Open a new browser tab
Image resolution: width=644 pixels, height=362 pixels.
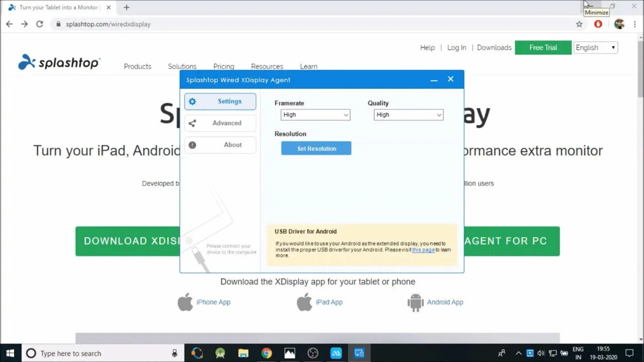126,8
